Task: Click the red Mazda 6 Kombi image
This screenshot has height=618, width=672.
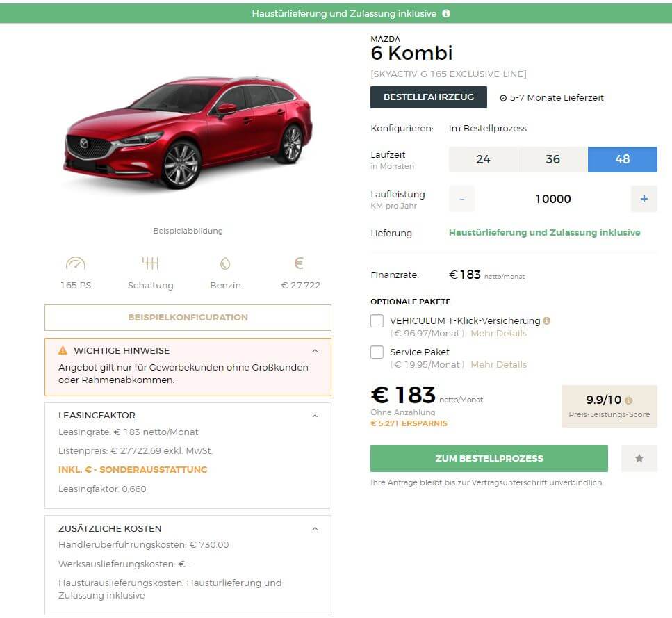Action: [188, 133]
